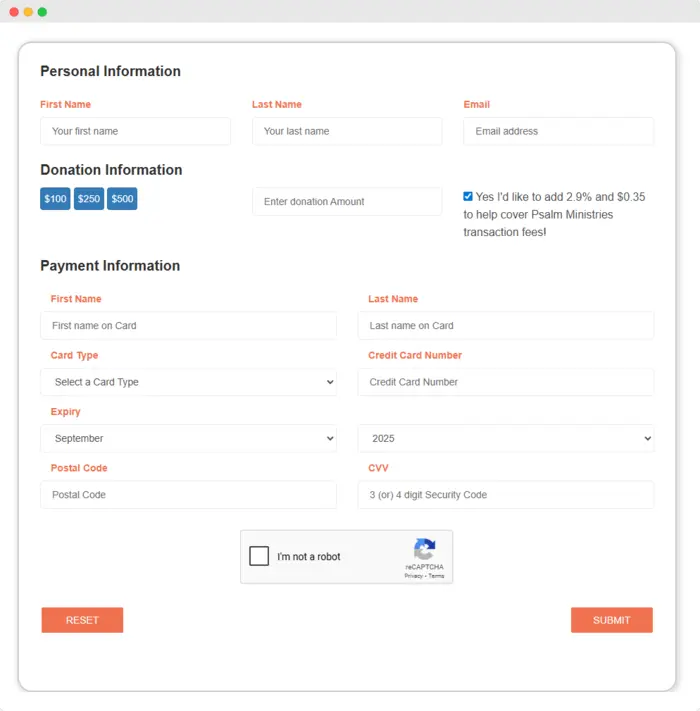Click the reCAPTCHA logo icon

coord(424,549)
